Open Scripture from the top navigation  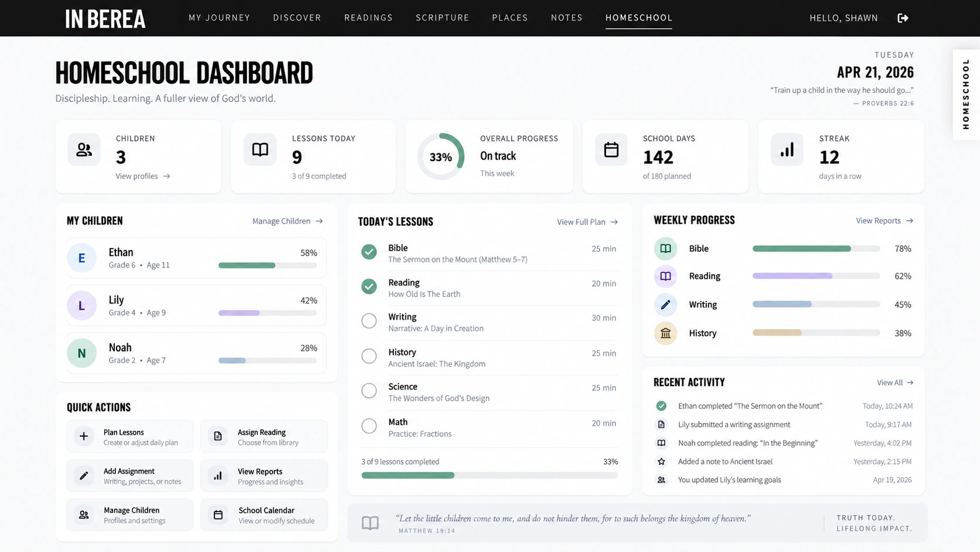443,18
